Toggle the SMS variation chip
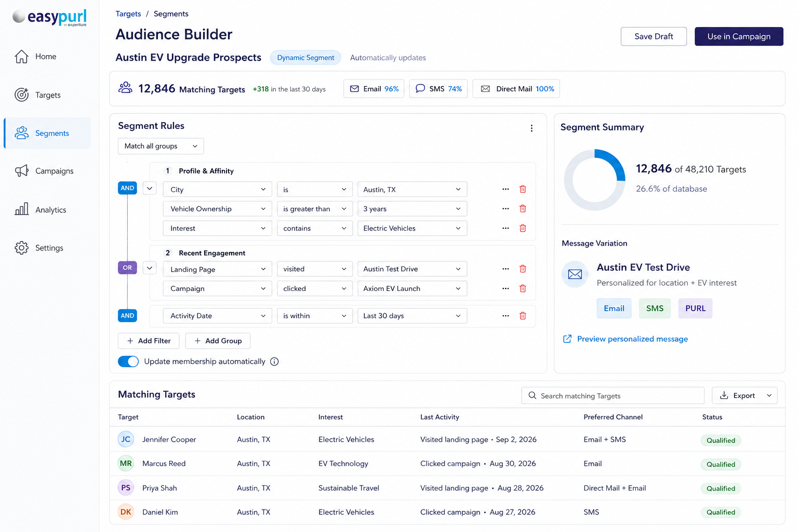The width and height of the screenshot is (798, 532). click(655, 309)
